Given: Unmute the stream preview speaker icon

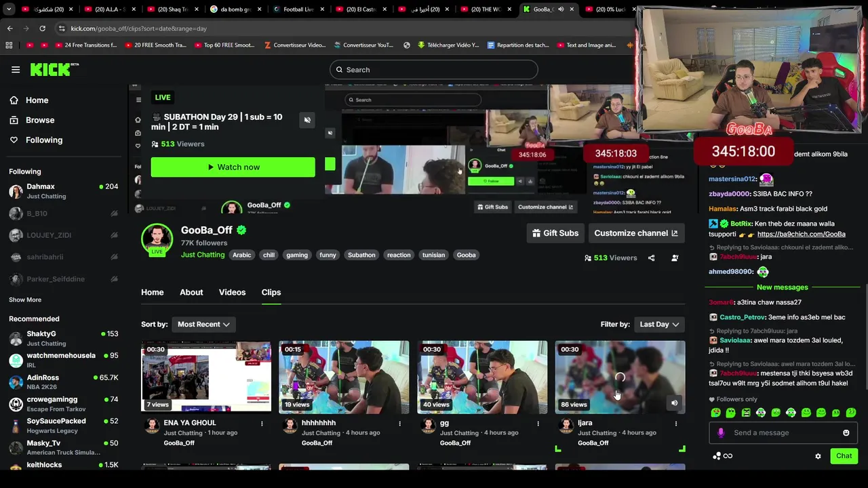Looking at the screenshot, I should [x=307, y=120].
